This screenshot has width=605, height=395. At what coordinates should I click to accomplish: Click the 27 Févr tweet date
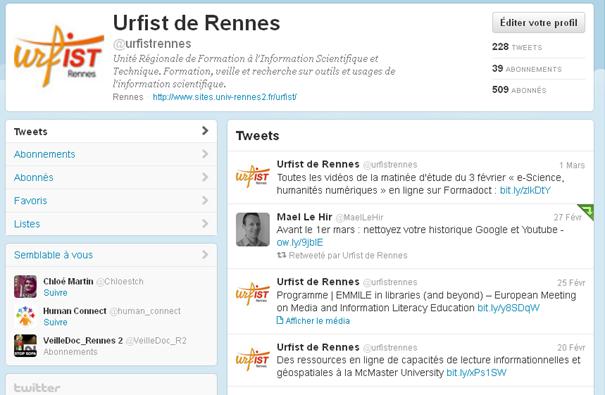568,217
